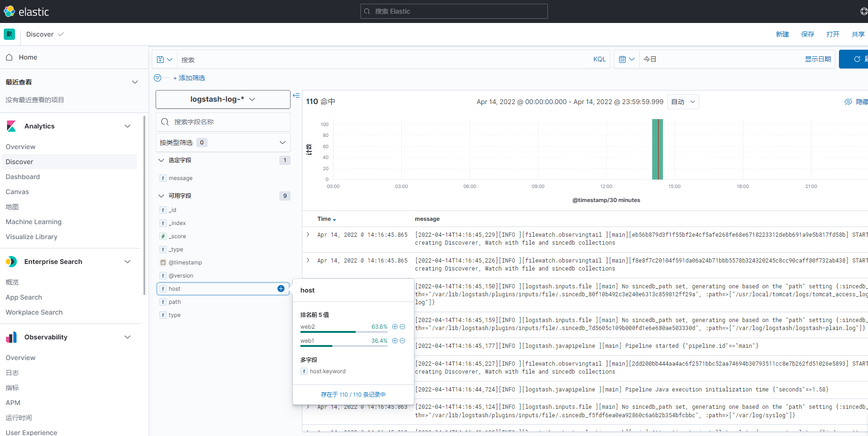Open Visualize Library
This screenshot has height=436, width=868.
pyautogui.click(x=31, y=237)
